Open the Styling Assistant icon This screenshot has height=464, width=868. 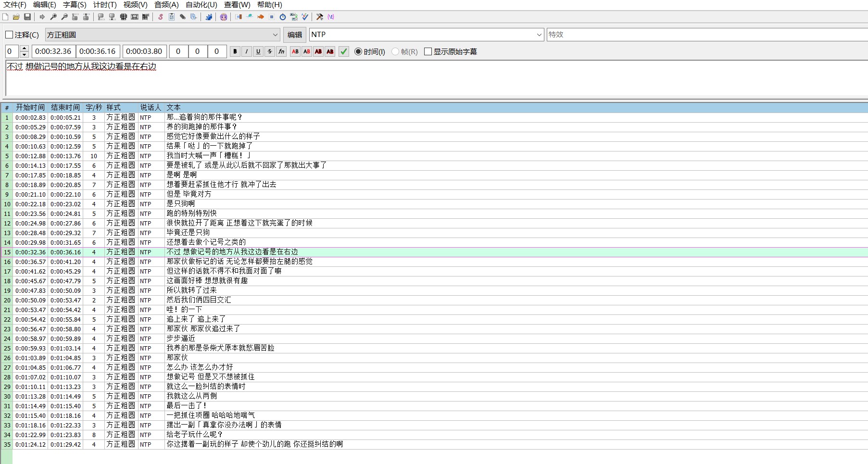[250, 17]
